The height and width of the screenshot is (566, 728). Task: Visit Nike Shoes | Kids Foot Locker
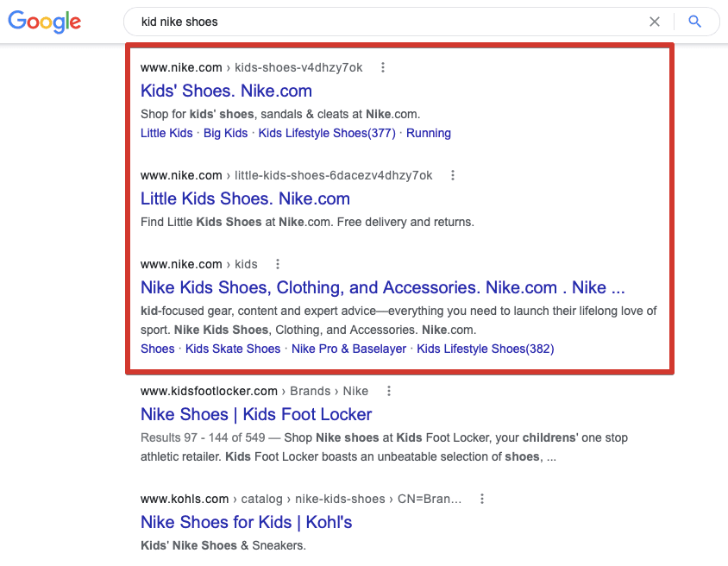click(256, 414)
